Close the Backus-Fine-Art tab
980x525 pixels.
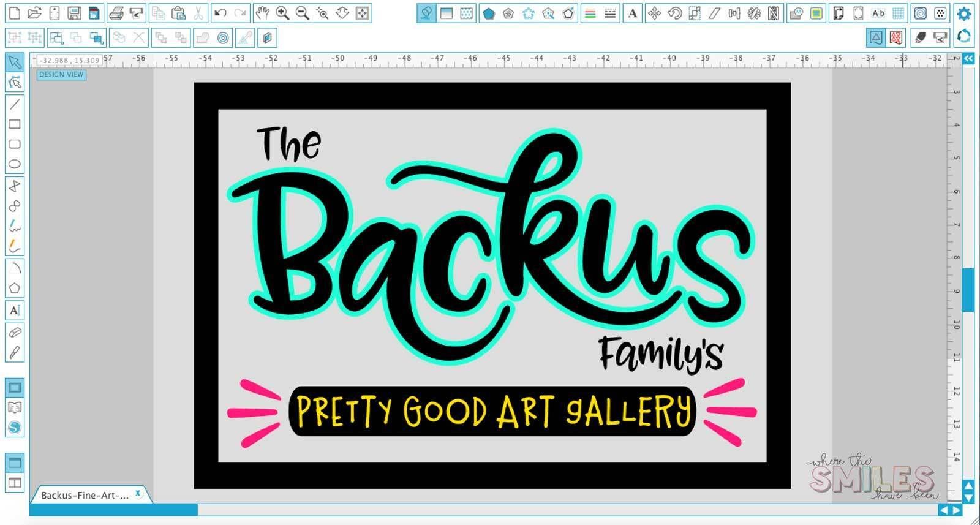pos(138,493)
